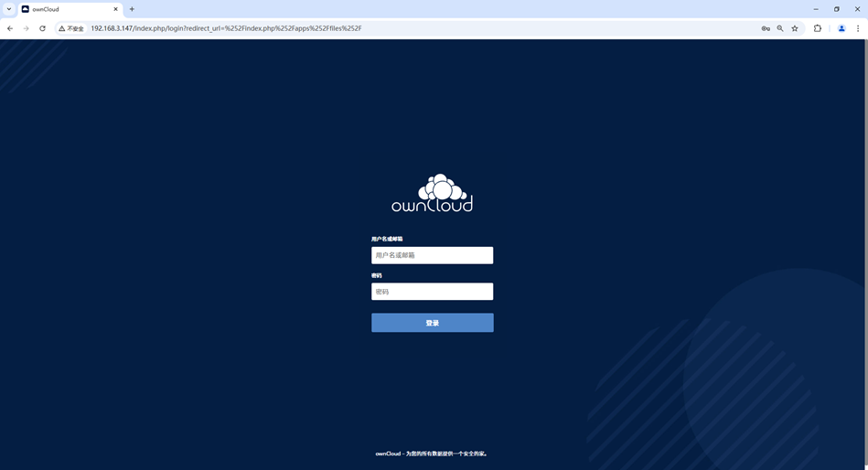Click the password input field
The height and width of the screenshot is (470, 868).
[x=432, y=292]
